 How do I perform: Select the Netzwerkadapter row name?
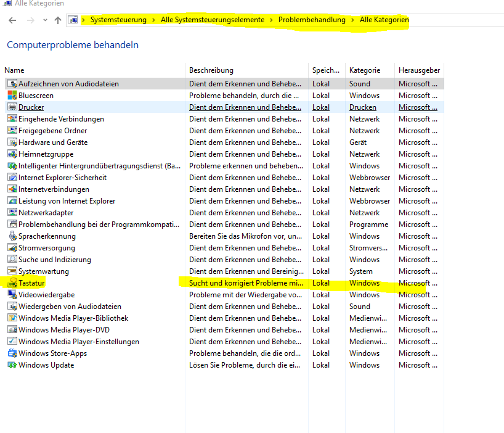click(46, 212)
